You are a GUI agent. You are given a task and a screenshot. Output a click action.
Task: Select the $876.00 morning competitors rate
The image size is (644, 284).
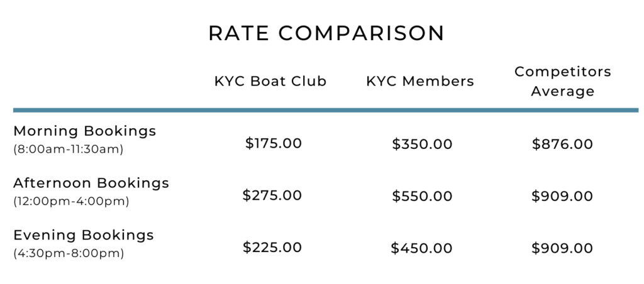click(x=562, y=145)
